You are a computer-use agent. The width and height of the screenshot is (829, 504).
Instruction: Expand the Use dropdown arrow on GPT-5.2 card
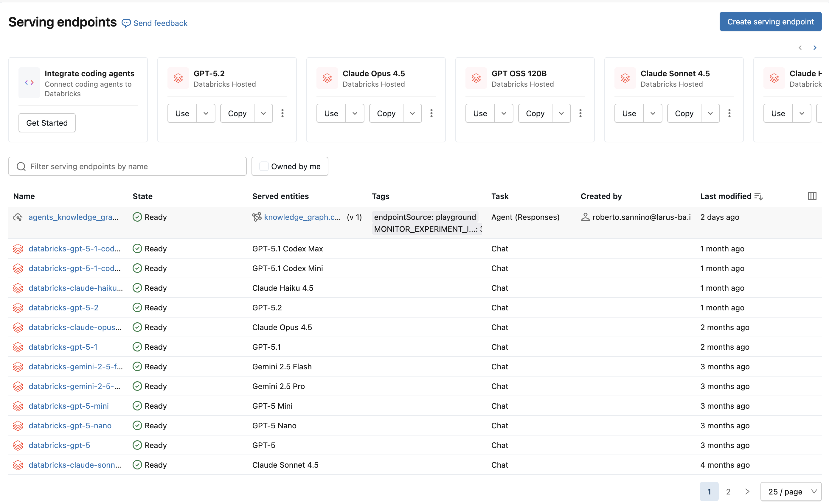pyautogui.click(x=206, y=113)
